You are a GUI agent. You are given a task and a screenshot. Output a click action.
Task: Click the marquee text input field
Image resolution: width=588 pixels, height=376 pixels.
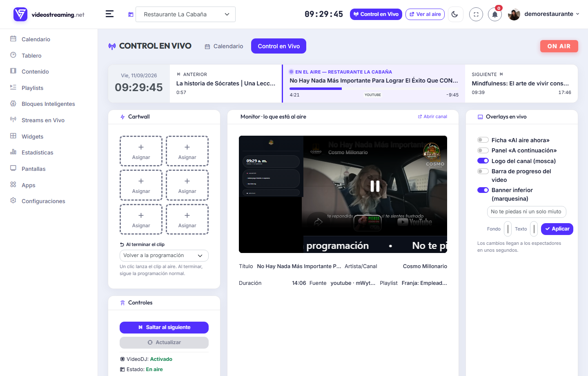point(527,212)
